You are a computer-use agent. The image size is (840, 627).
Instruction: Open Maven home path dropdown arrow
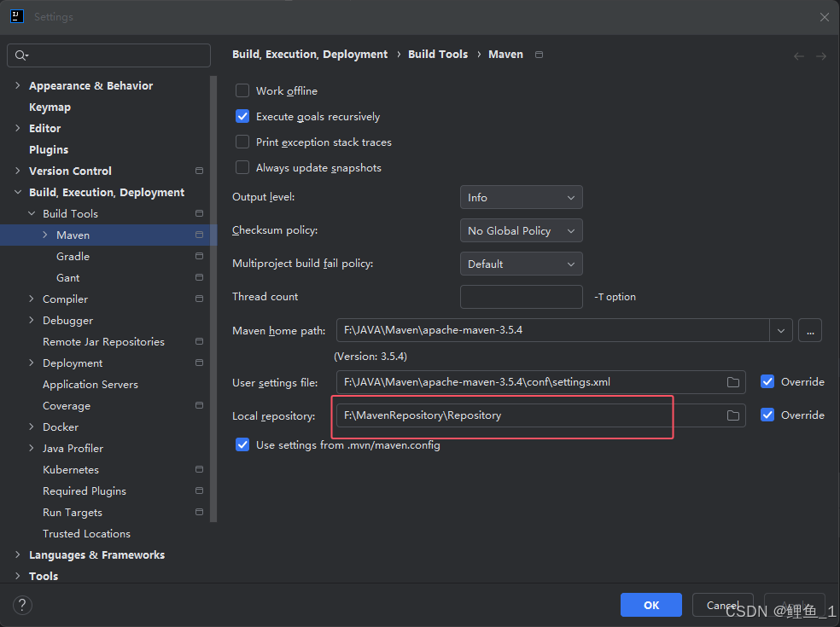click(781, 331)
